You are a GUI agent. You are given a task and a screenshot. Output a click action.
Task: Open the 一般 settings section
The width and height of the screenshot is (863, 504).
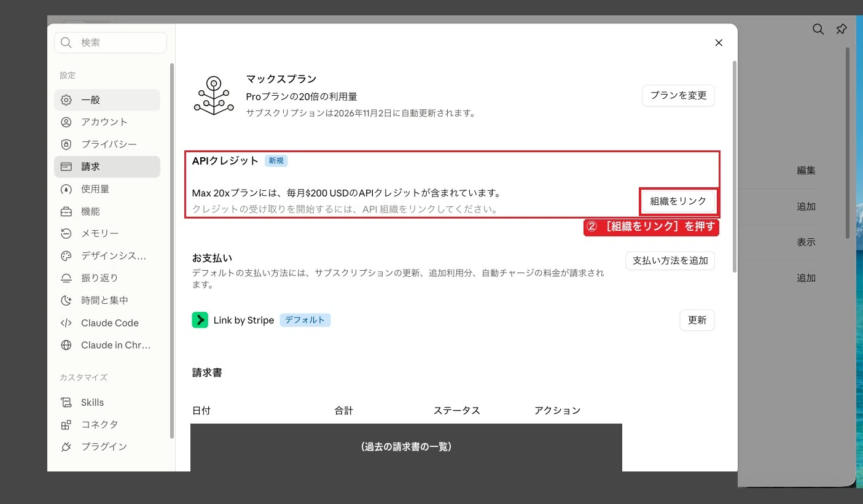coord(107,99)
